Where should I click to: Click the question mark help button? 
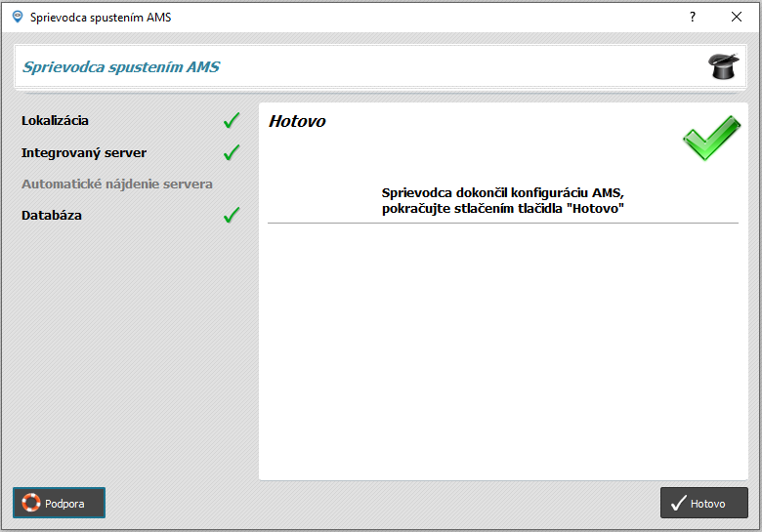pyautogui.click(x=693, y=17)
